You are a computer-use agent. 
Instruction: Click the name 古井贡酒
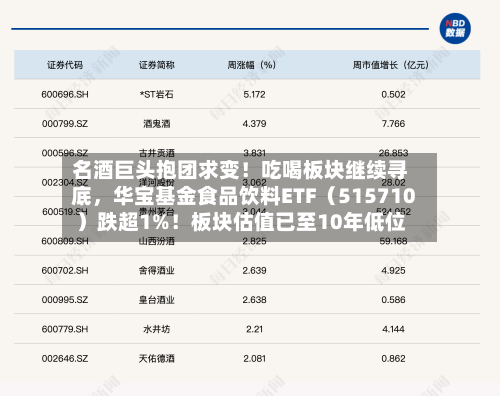157,153
